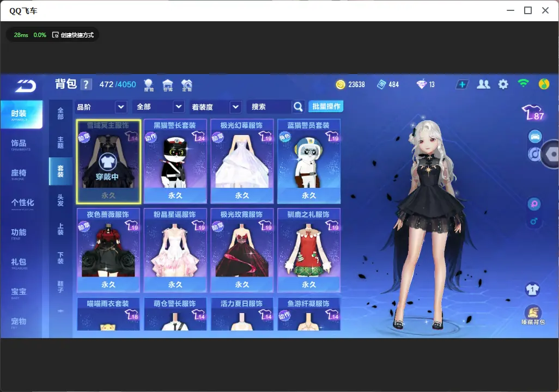559x392 pixels.
Task: Switch to car view icon
Action: (x=535, y=137)
